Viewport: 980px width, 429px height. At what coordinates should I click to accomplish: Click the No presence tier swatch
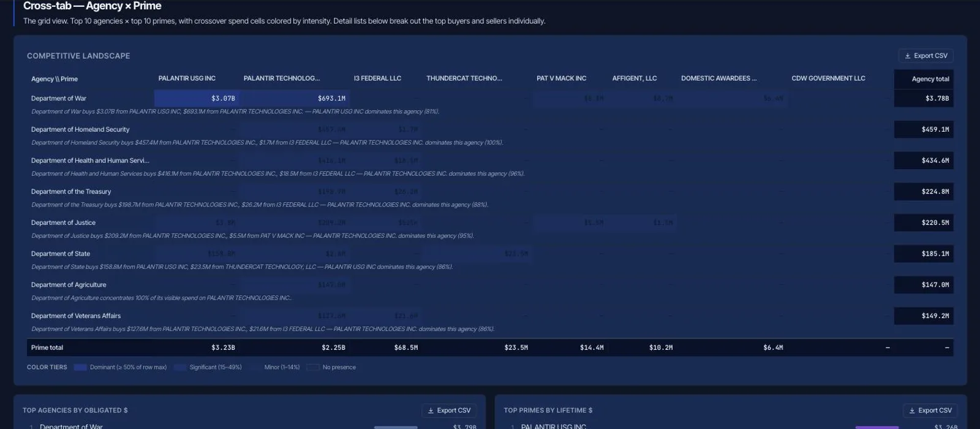[313, 368]
